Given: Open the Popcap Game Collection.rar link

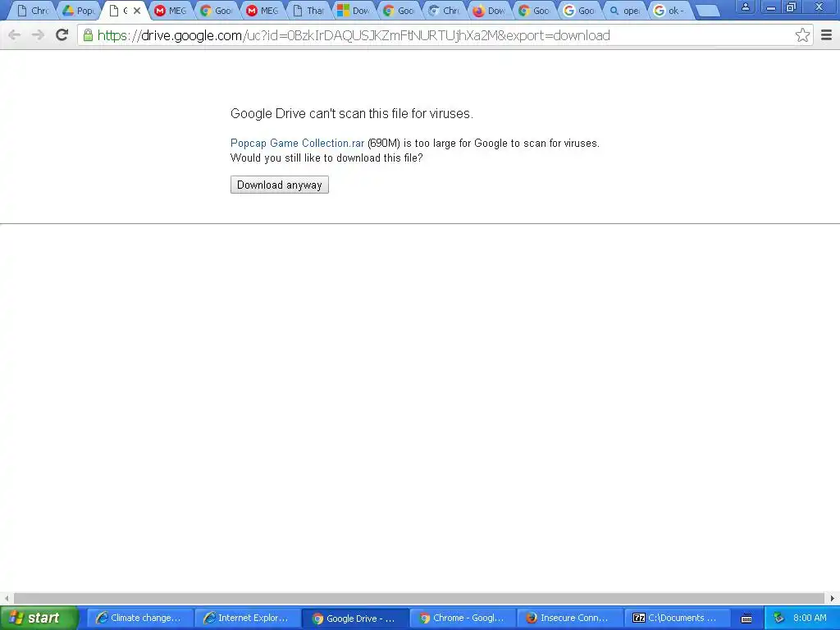Looking at the screenshot, I should click(x=297, y=143).
